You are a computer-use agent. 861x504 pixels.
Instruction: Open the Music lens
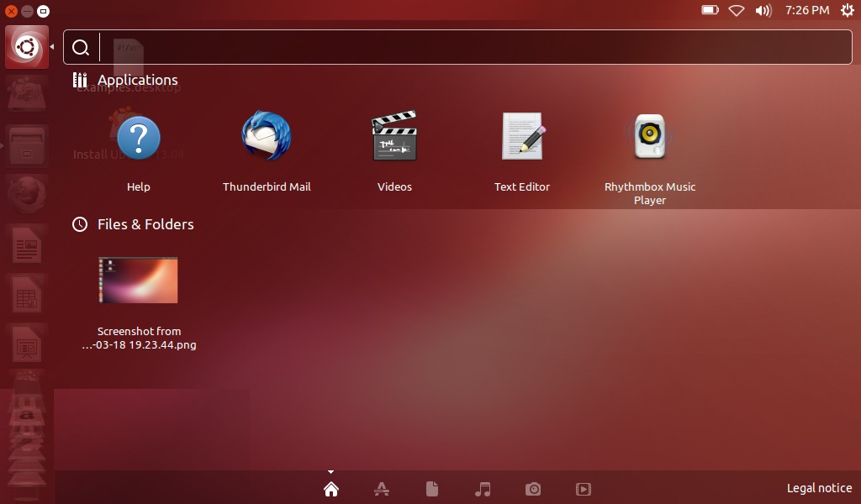click(482, 488)
